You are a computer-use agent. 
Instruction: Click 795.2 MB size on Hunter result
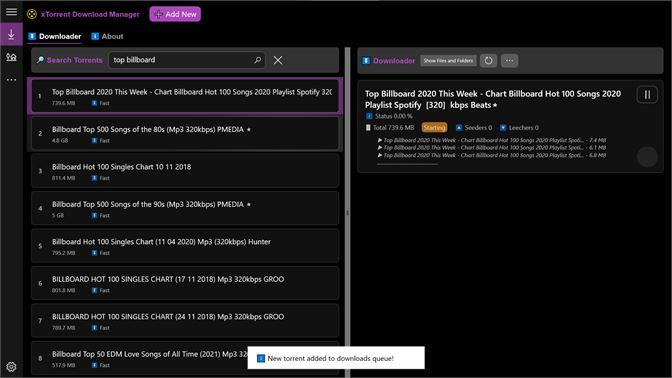click(63, 253)
